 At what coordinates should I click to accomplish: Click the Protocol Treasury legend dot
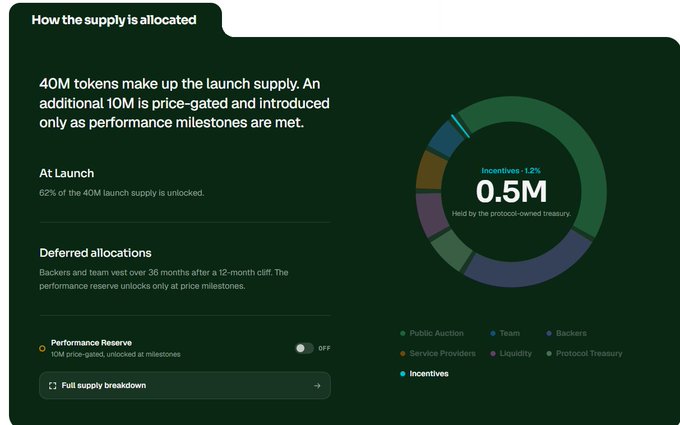pos(549,353)
